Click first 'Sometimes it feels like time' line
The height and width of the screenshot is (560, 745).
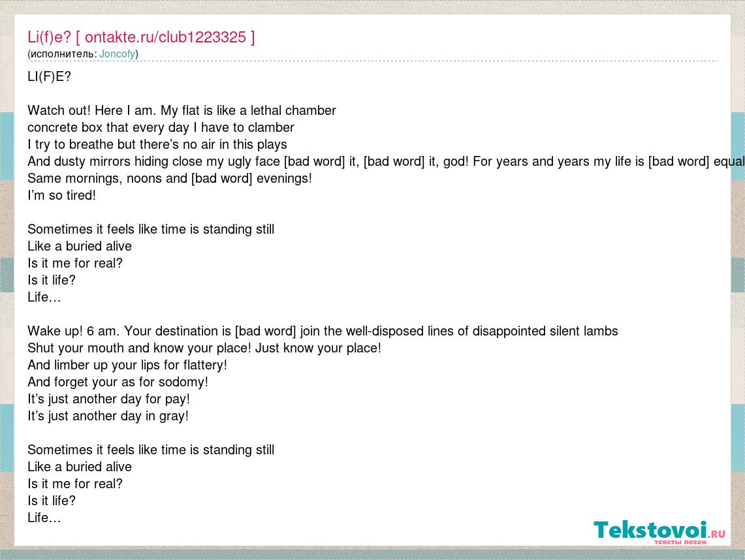pyautogui.click(x=151, y=229)
